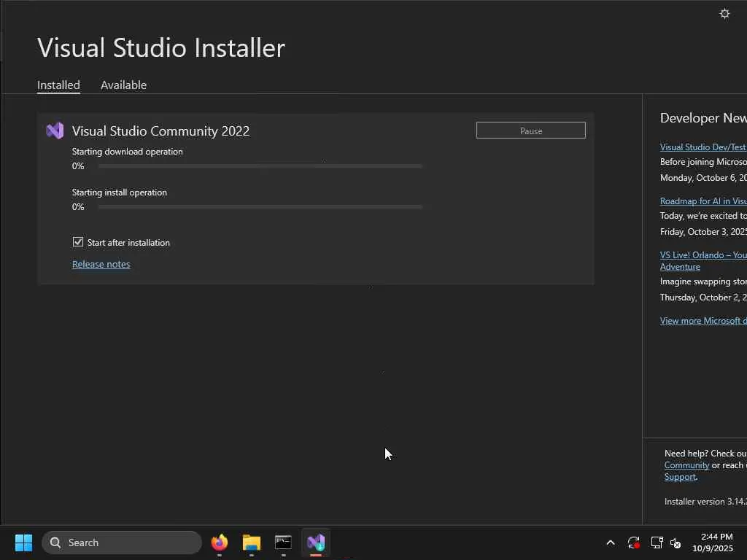Open the network status tray icon

[657, 542]
